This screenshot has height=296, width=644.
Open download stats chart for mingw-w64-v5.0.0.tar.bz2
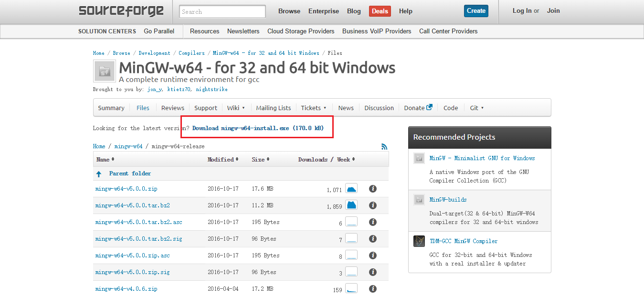coord(351,205)
